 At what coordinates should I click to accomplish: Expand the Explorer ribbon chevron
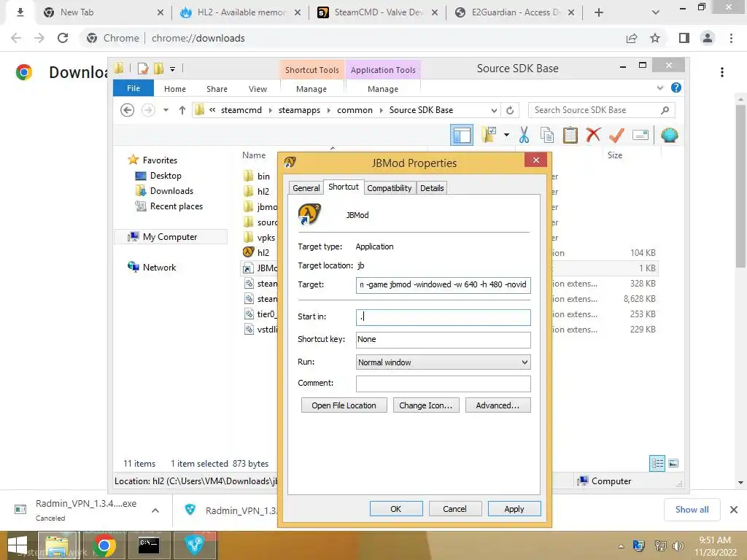(659, 87)
